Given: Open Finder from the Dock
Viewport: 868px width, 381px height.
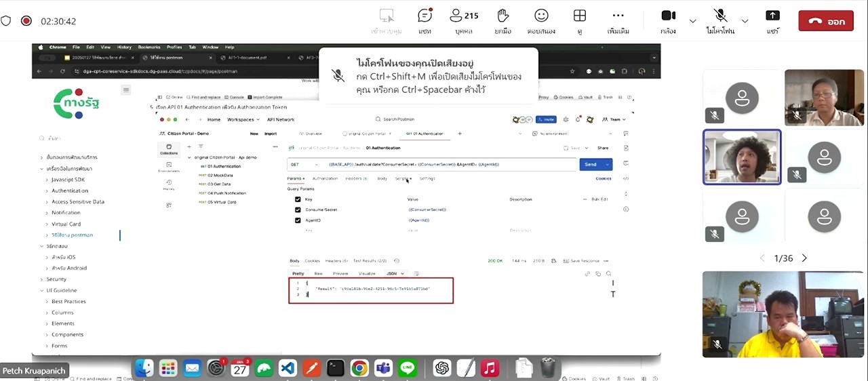Looking at the screenshot, I should pyautogui.click(x=144, y=368).
